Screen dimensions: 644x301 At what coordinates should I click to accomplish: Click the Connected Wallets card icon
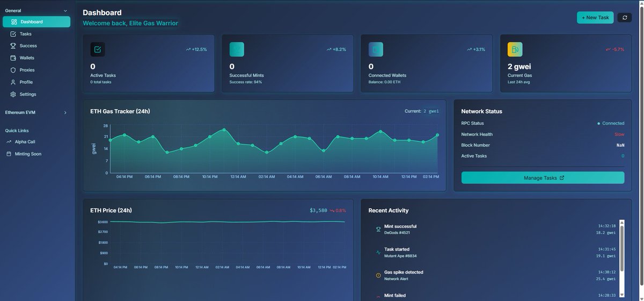pyautogui.click(x=376, y=49)
